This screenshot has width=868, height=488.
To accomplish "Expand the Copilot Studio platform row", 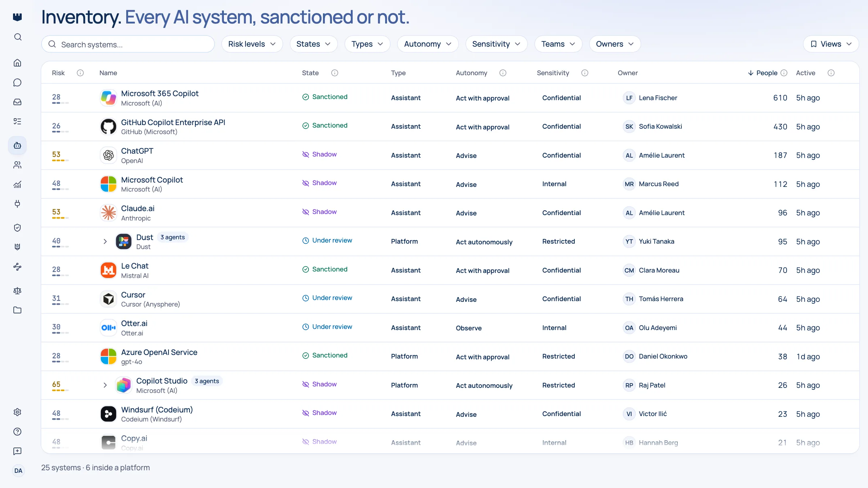I will tap(105, 385).
